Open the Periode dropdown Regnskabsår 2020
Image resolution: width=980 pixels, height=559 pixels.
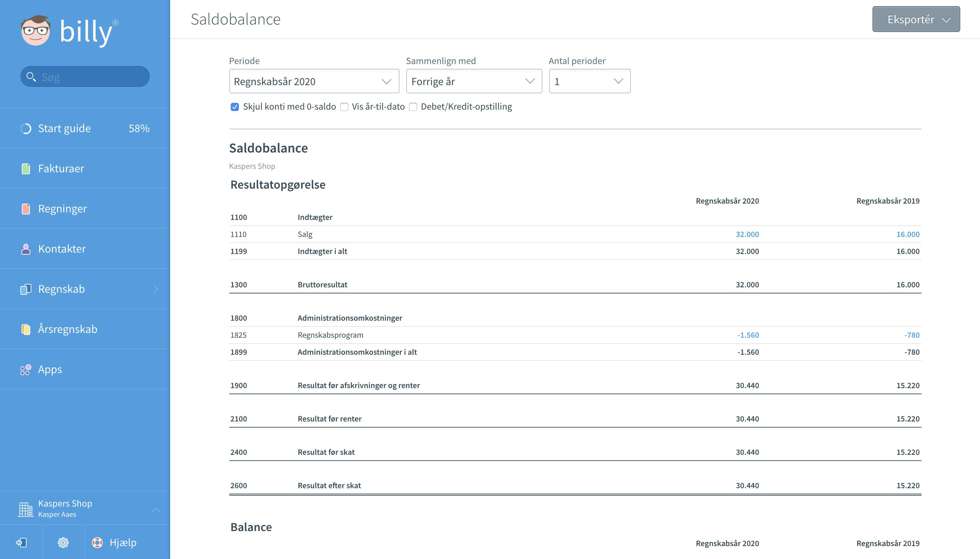(x=314, y=81)
